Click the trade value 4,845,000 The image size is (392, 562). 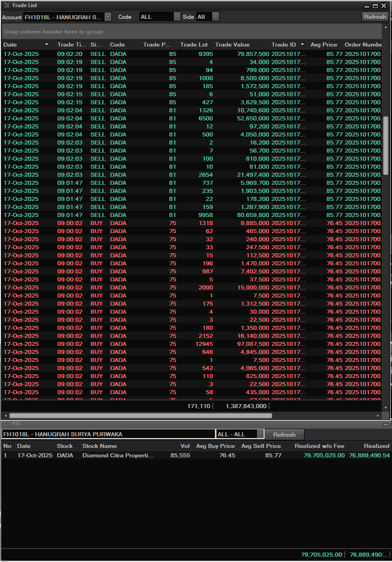pos(255,352)
